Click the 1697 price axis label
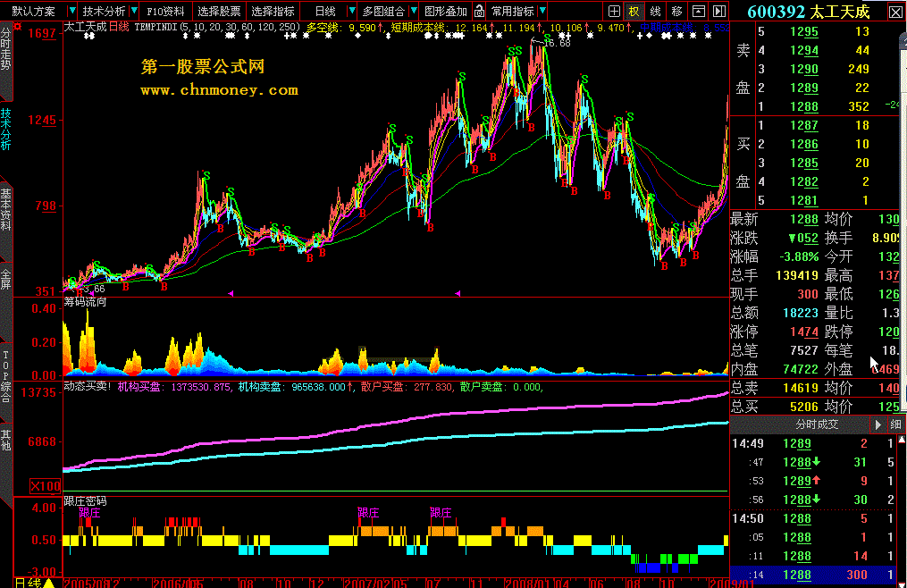907x588 pixels. tap(42, 34)
